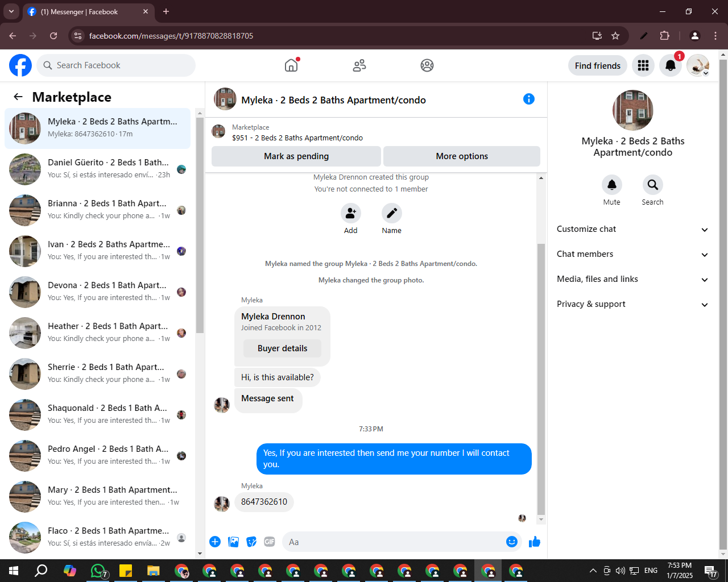Open the Ivan 2 Beds 2 Baths conversation
The width and height of the screenshot is (728, 582).
tap(98, 251)
